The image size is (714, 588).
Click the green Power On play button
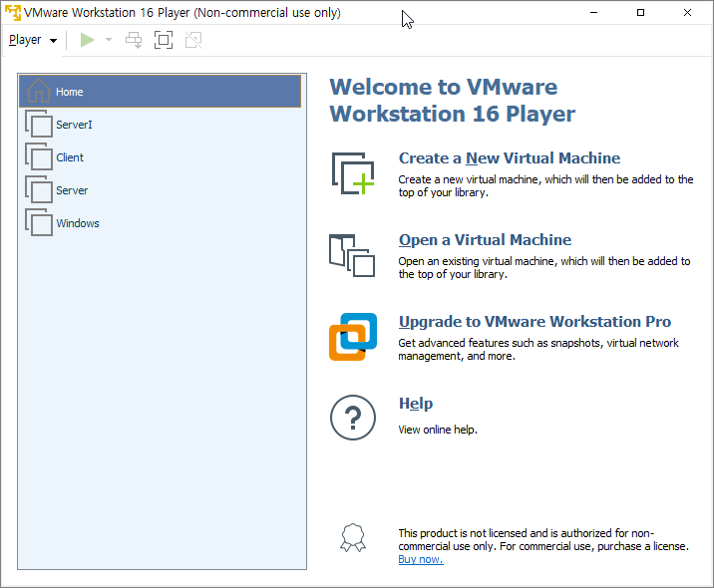87,40
